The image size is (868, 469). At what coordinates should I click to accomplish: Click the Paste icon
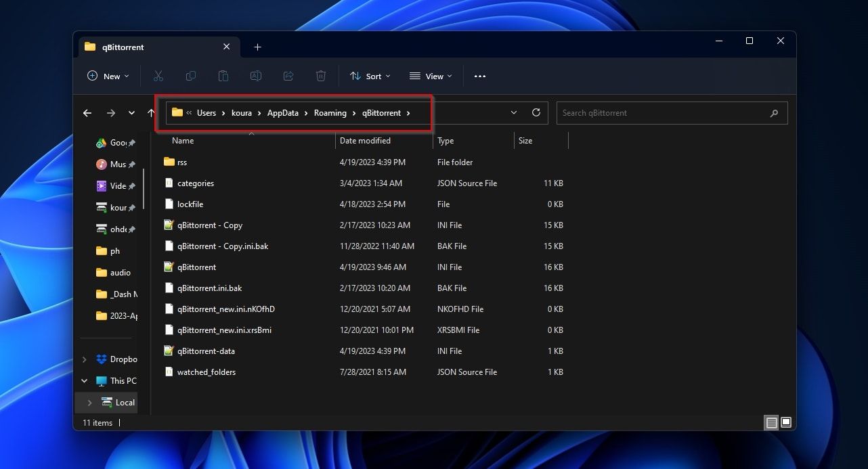coord(223,76)
